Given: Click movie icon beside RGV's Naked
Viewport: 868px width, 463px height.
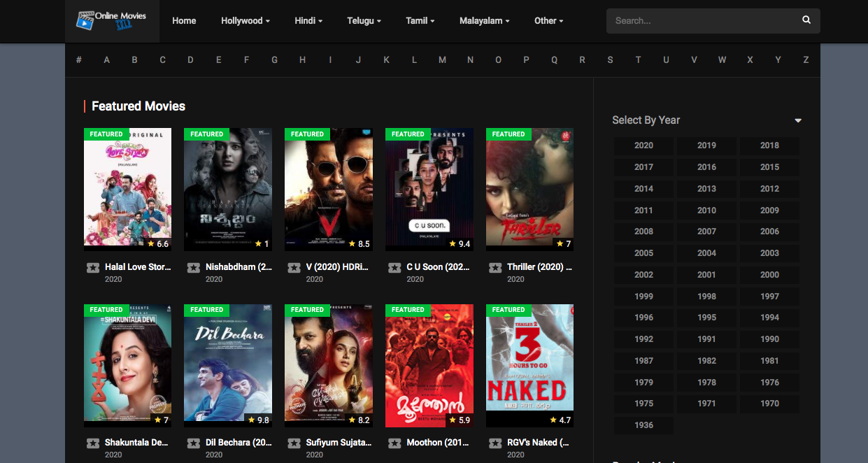Looking at the screenshot, I should pos(495,443).
